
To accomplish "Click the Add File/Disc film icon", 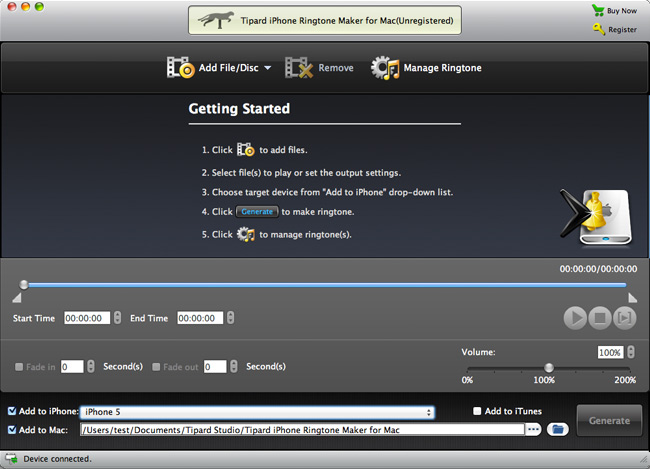I will coord(180,68).
